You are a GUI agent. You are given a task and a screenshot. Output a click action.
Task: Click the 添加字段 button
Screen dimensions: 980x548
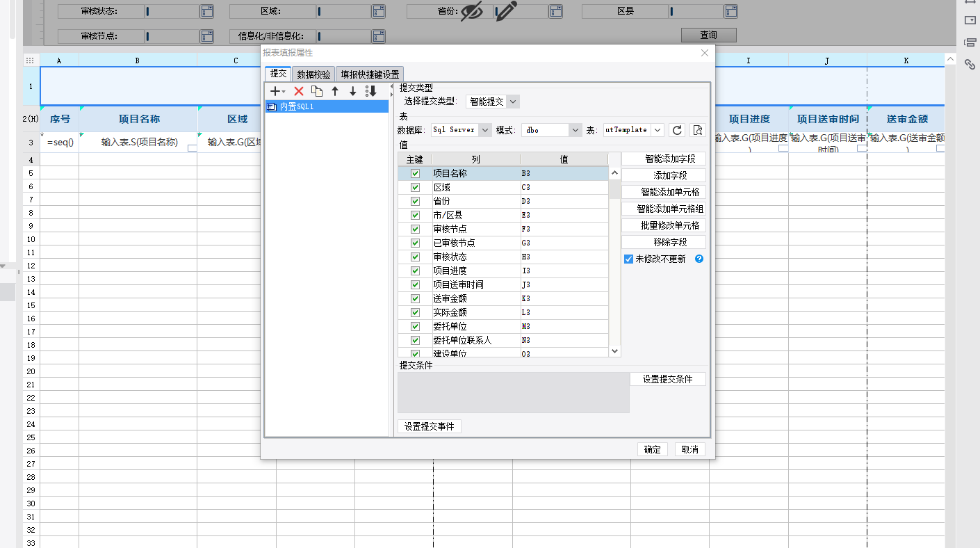coord(664,175)
